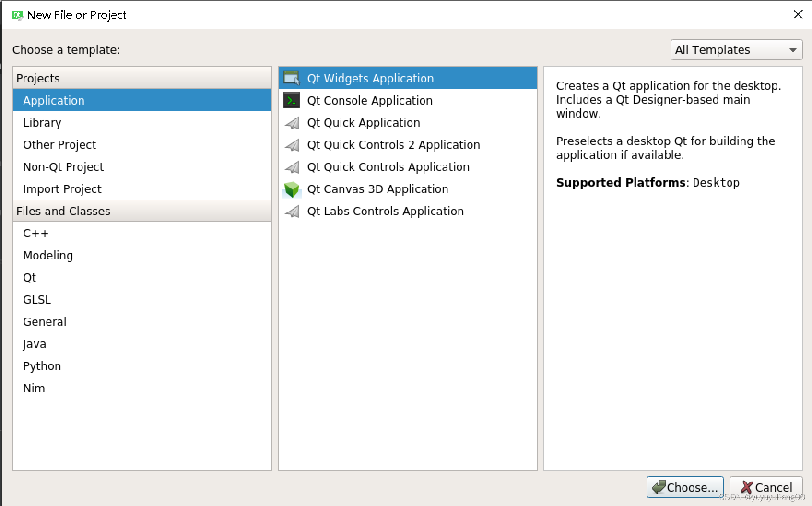The image size is (812, 506).
Task: Choose the Python file category
Action: [42, 365]
